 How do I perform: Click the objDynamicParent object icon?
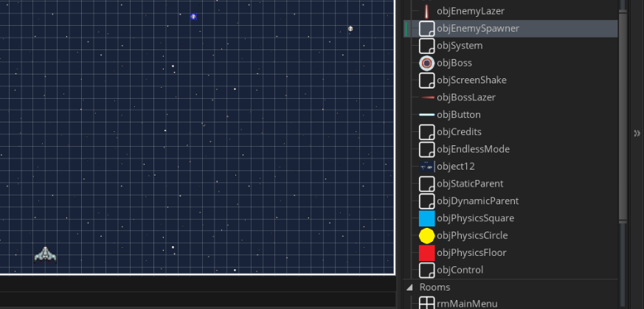(x=426, y=201)
